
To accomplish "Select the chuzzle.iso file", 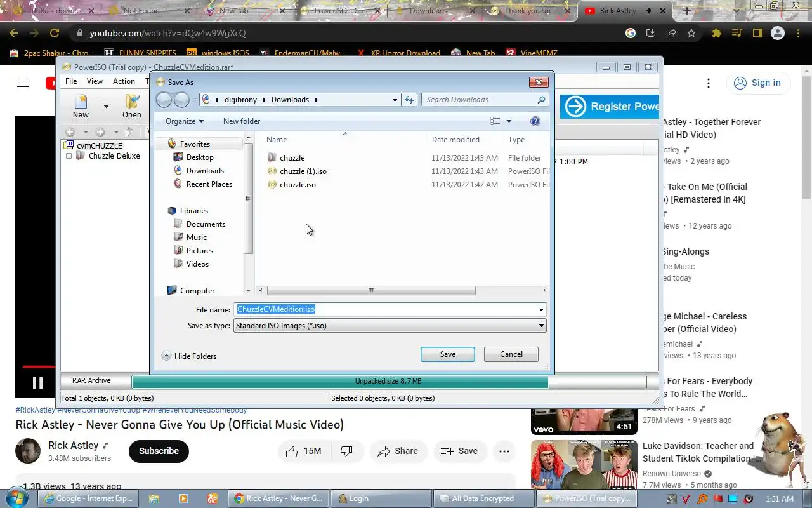I will (297, 185).
